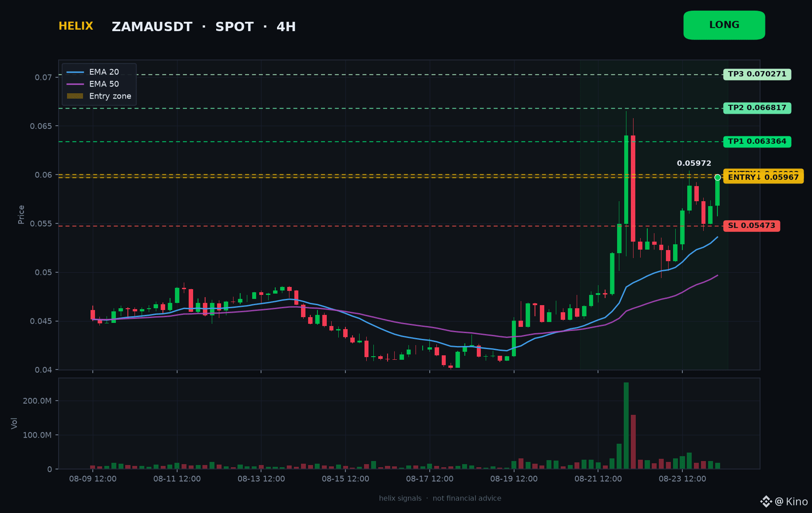Click the 0.07 price axis tick label
Screen dimensions: 812x513
coord(44,77)
